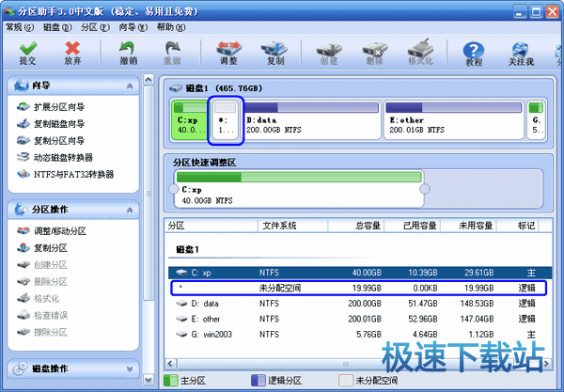Expand the 磁盘操作 panel
The image size is (564, 392).
[x=130, y=369]
